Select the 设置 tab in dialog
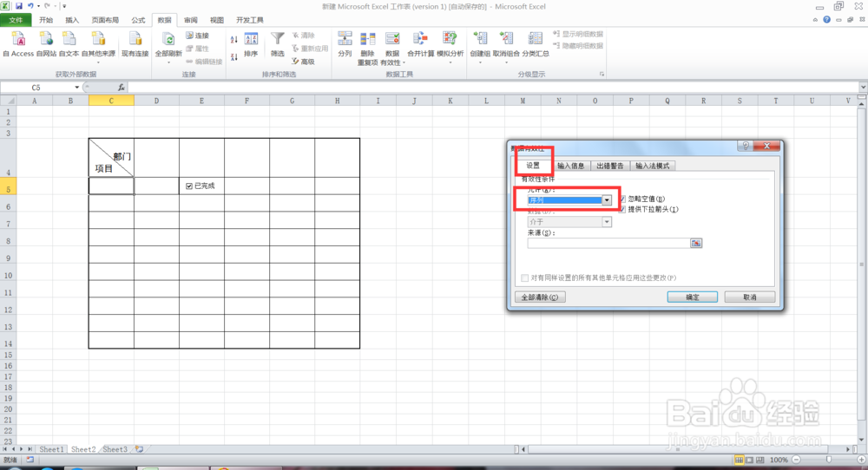The height and width of the screenshot is (470, 868). 533,166
